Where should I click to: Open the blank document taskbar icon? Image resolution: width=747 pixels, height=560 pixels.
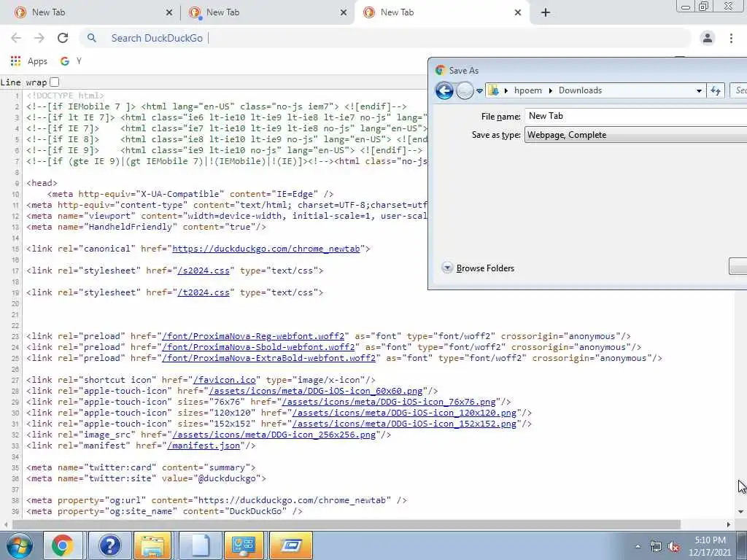(200, 545)
